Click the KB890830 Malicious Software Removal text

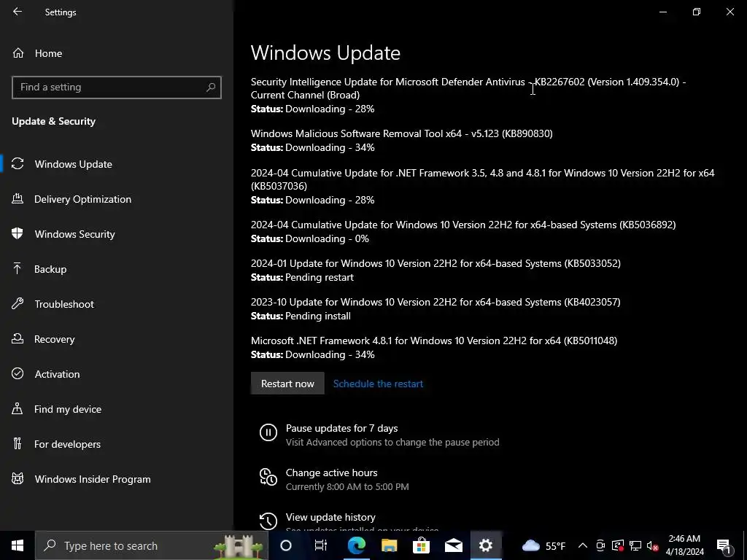point(402,133)
